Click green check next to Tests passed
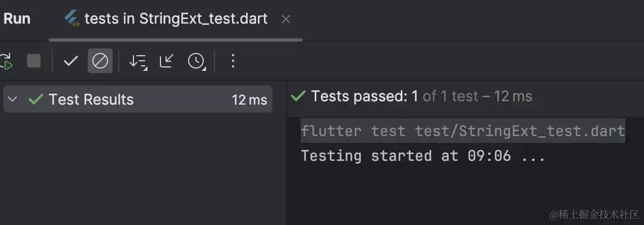Image resolution: width=644 pixels, height=225 pixels. pos(298,97)
